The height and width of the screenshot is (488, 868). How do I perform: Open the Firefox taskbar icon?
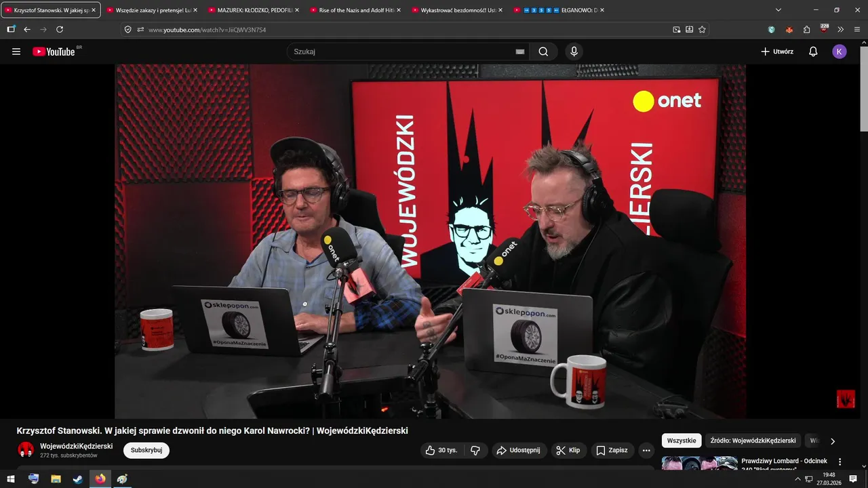(100, 479)
